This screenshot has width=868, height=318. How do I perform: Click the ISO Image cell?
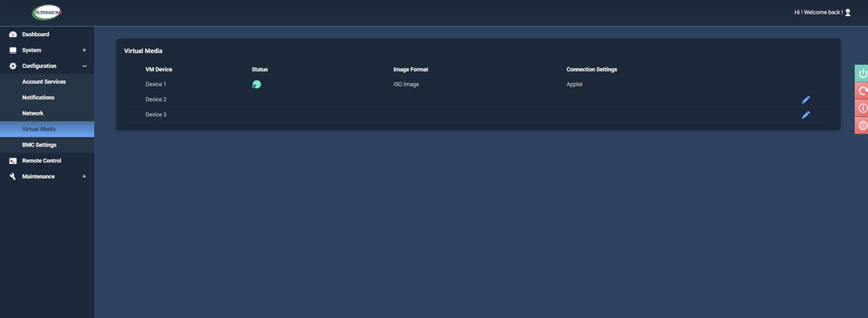tap(406, 85)
